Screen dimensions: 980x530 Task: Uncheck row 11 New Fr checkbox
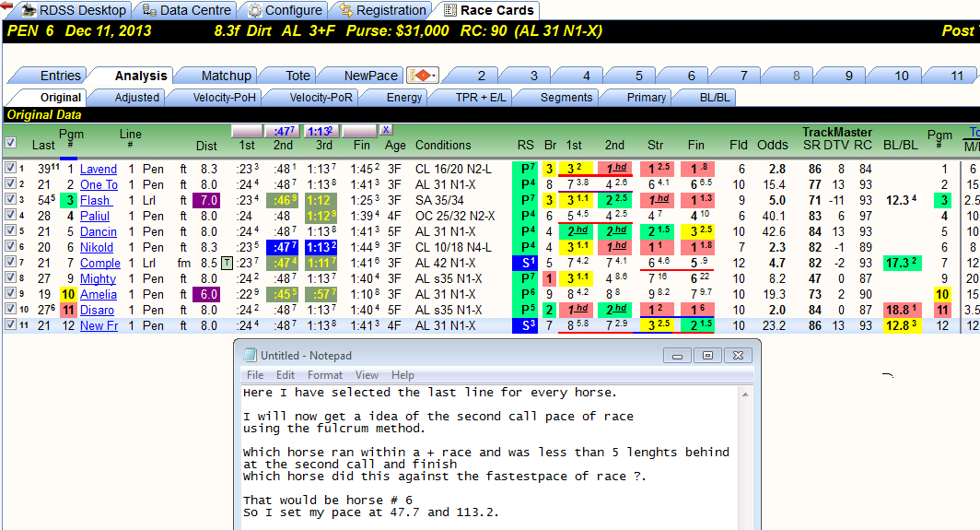pos(11,324)
